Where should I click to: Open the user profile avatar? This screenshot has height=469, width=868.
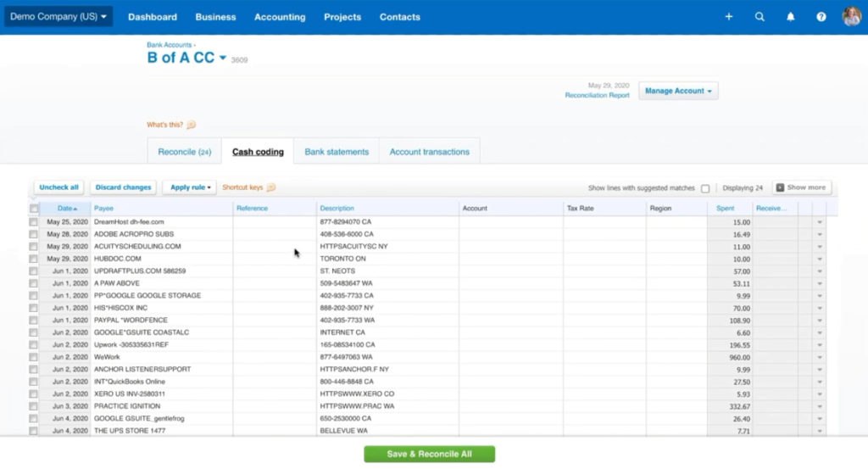coord(851,17)
